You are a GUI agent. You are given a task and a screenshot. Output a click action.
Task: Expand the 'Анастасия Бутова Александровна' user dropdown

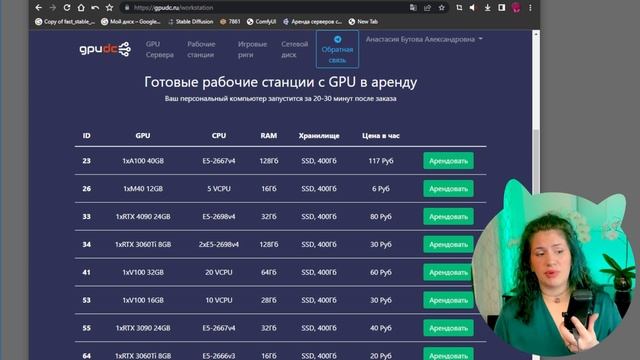click(x=424, y=39)
